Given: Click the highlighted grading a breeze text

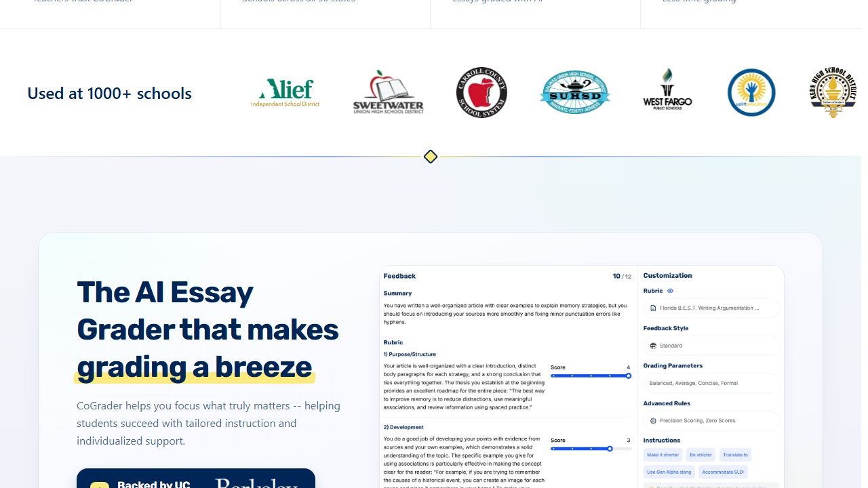Looking at the screenshot, I should [x=195, y=367].
